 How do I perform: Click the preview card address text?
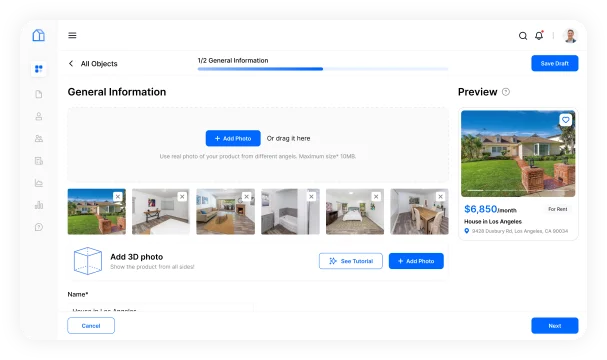pyautogui.click(x=520, y=231)
